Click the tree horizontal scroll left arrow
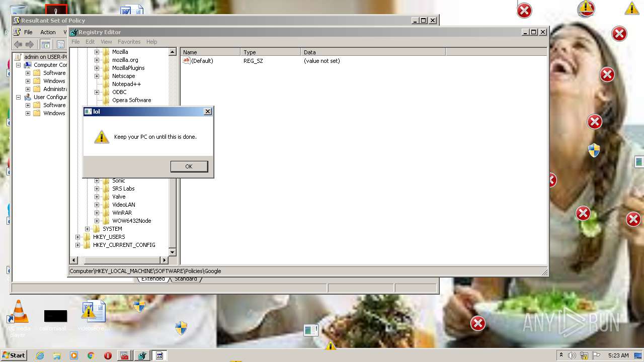The height and width of the screenshot is (362, 644). point(74,260)
